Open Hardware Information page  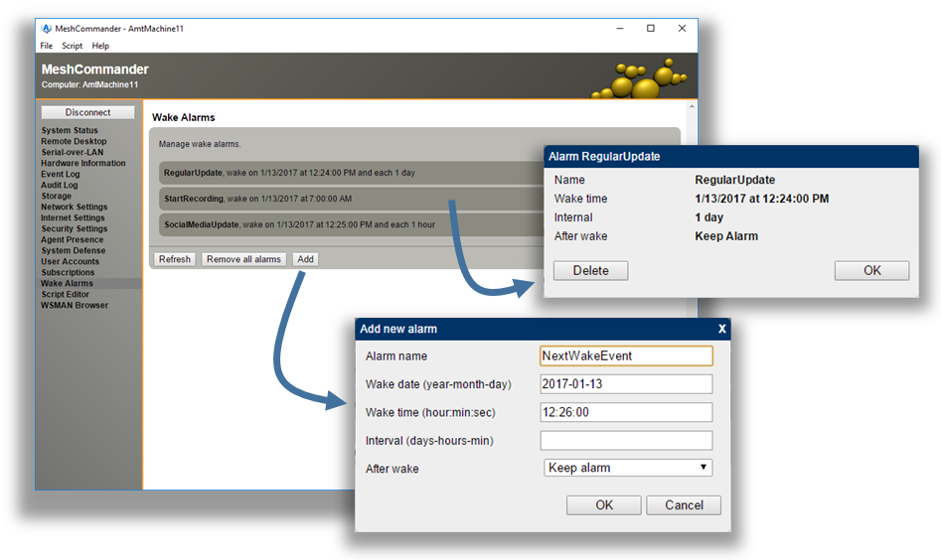pos(83,163)
